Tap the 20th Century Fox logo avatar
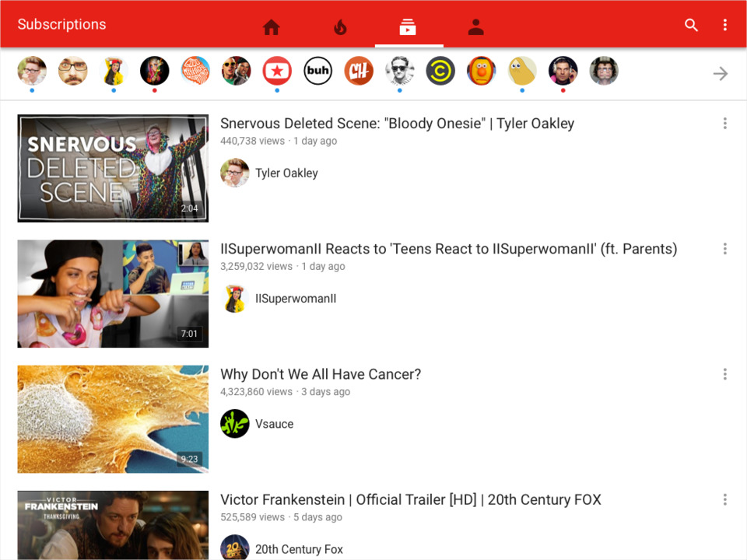This screenshot has height=560, width=747. [234, 548]
